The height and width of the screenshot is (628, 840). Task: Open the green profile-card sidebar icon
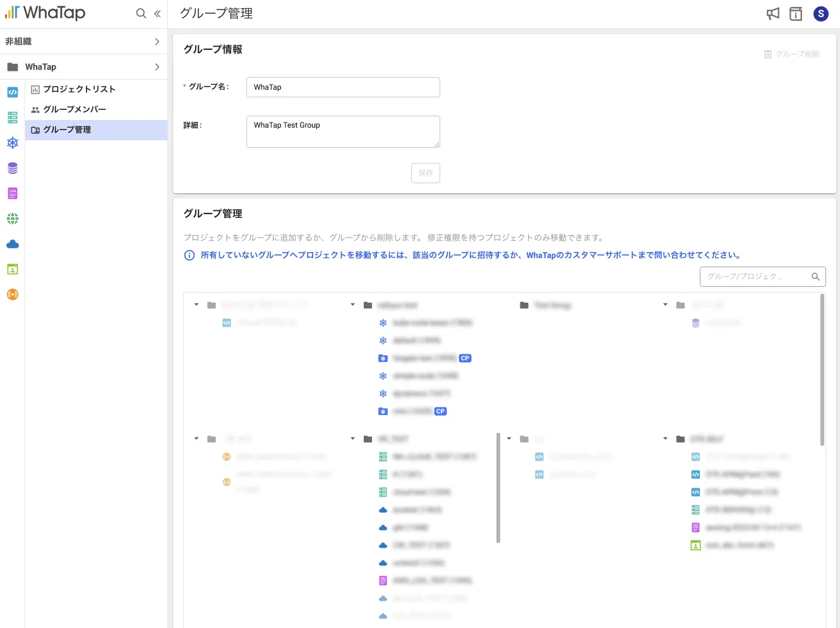click(13, 269)
